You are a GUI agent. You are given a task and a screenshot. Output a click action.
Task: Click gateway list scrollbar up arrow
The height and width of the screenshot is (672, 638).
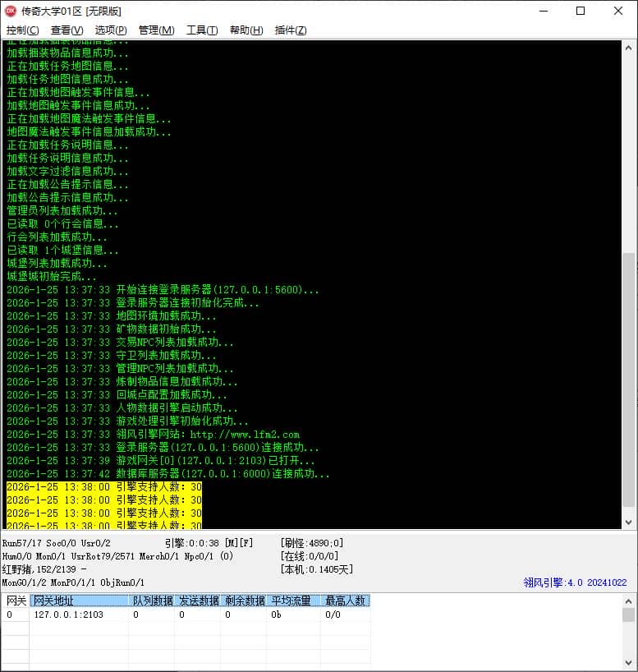click(628, 601)
